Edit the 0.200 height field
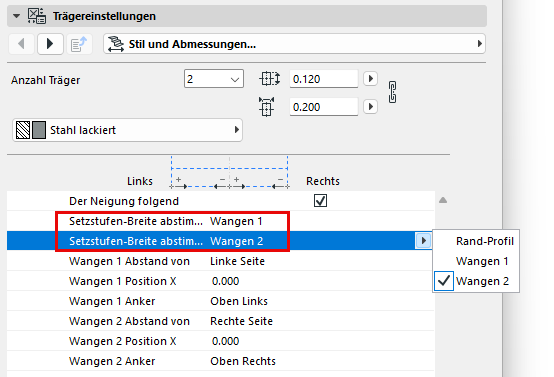The width and height of the screenshot is (554, 377). click(x=324, y=107)
